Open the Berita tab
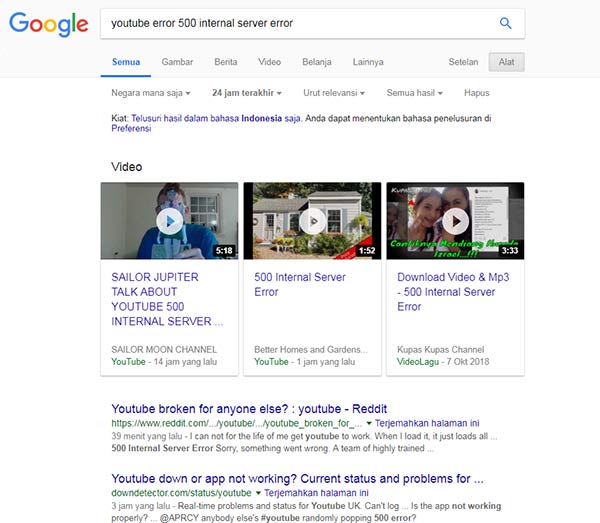Screen dimensions: 600x523 coord(226,62)
